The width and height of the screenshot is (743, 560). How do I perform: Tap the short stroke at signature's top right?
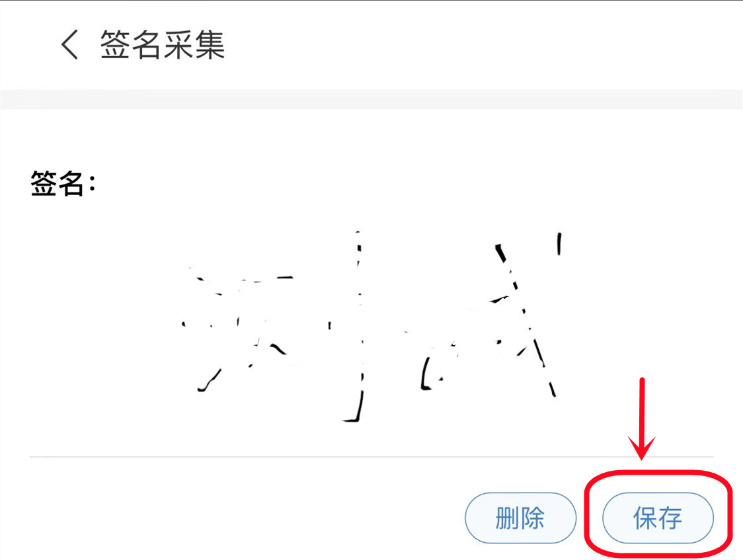560,243
